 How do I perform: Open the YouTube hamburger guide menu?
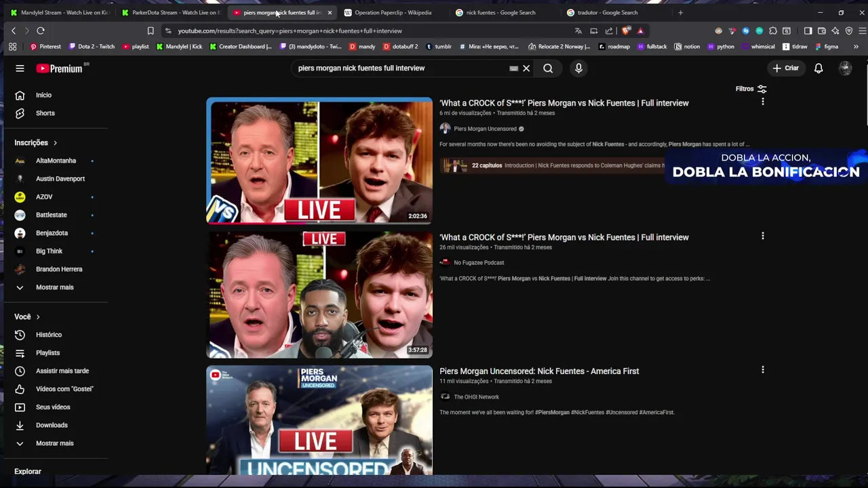click(x=20, y=68)
